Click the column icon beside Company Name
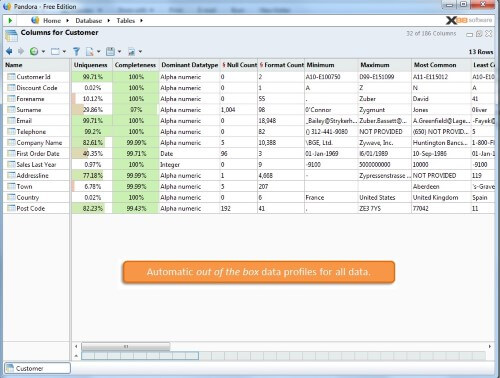Screen dimensions: 500x378 (x=11, y=143)
